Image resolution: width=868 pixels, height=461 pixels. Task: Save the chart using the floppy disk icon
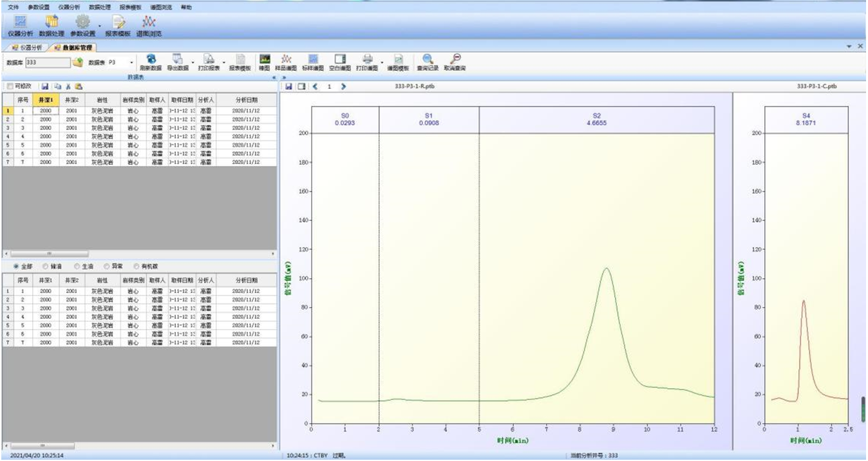pyautogui.click(x=288, y=86)
